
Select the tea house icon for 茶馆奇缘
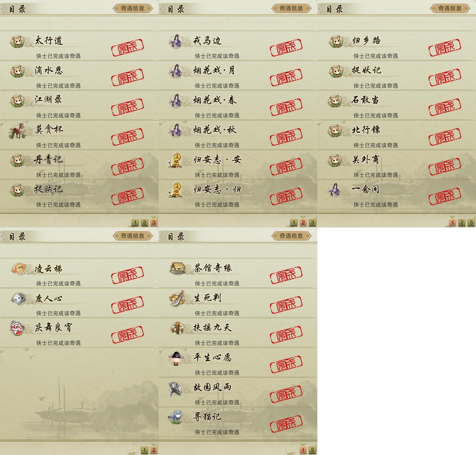[x=178, y=268]
